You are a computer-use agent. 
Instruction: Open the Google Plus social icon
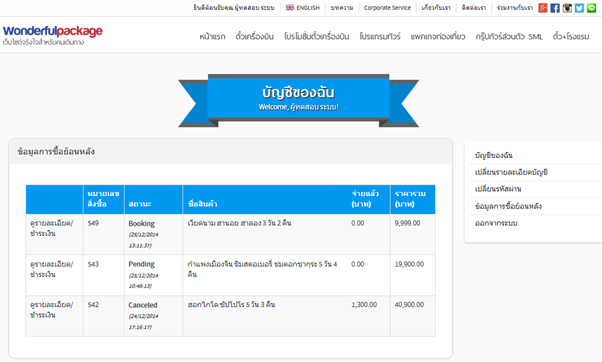pyautogui.click(x=542, y=8)
